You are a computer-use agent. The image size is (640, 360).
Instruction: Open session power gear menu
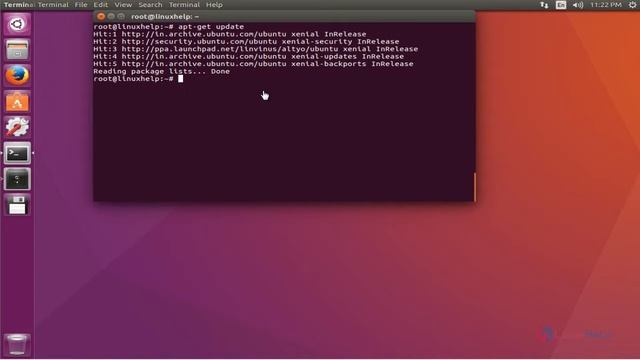pos(632,5)
